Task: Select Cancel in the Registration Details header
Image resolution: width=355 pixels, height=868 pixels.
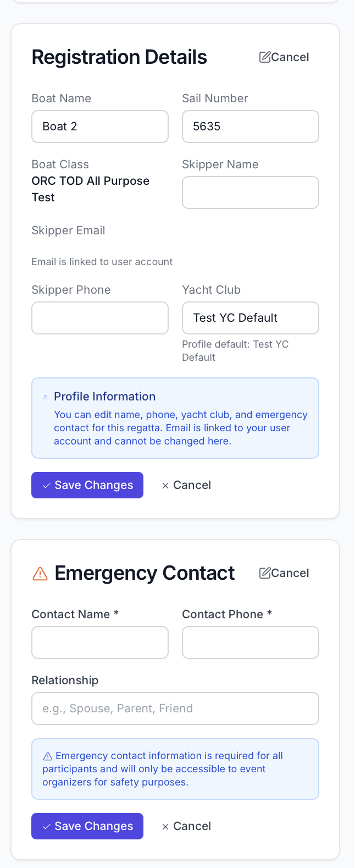Action: click(x=291, y=57)
